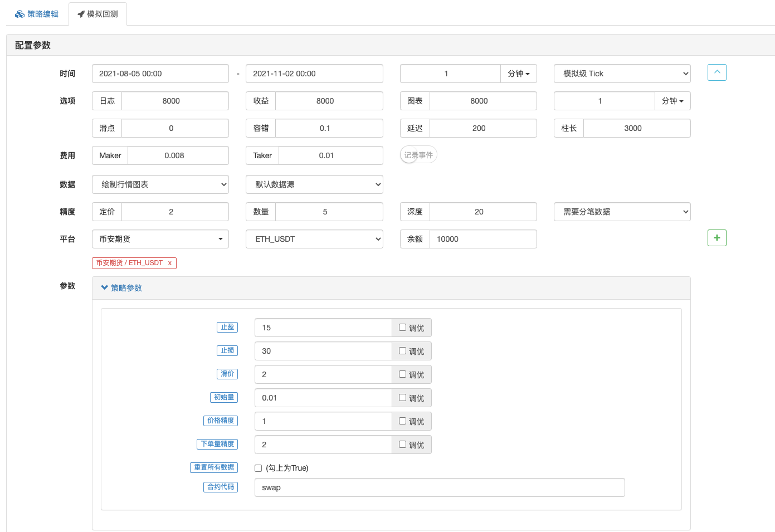Open the 绘制行情图表 dropdown
The image size is (775, 532).
point(160,184)
